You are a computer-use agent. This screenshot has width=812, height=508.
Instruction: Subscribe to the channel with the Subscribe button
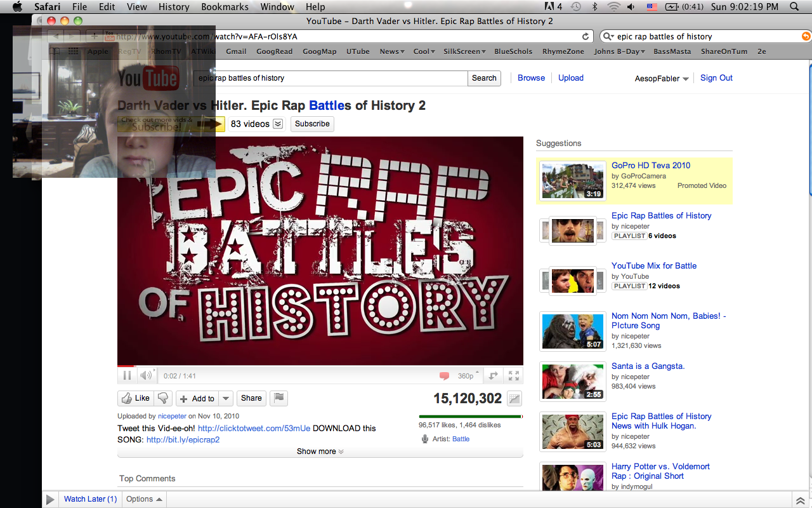point(312,124)
